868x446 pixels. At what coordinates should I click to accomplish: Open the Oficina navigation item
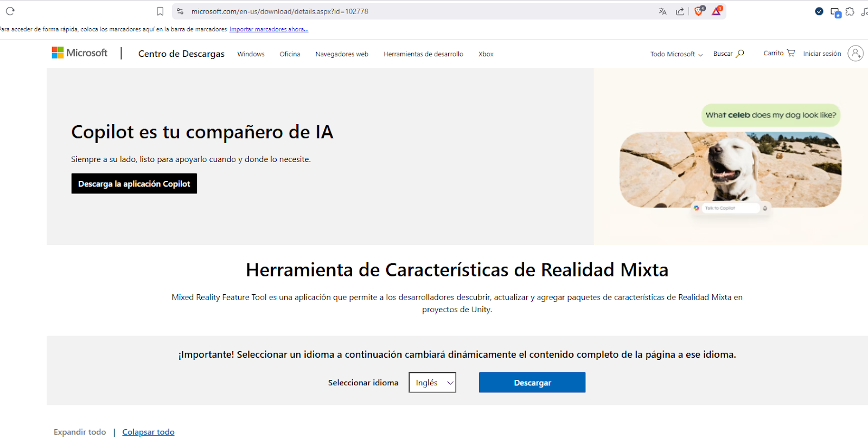pyautogui.click(x=290, y=54)
